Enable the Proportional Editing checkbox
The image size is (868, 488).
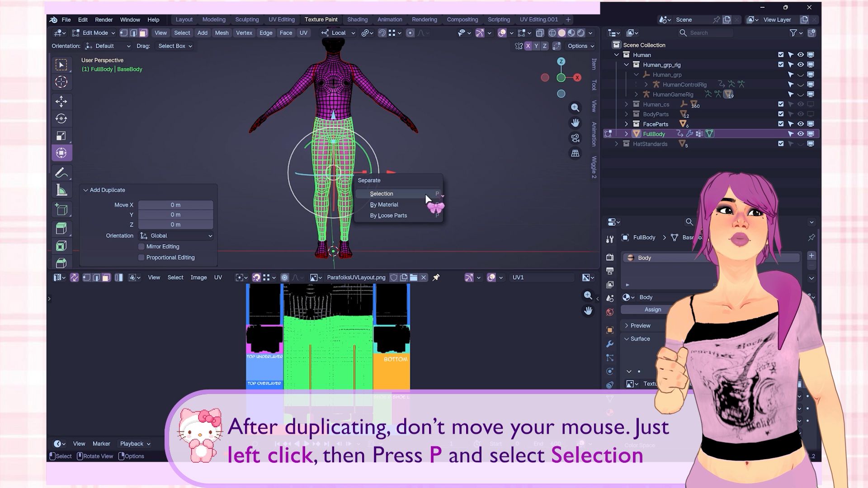coord(142,258)
